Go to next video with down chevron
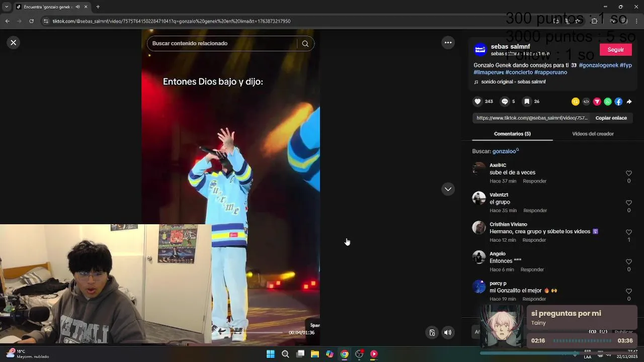This screenshot has width=644, height=362. pos(448,189)
